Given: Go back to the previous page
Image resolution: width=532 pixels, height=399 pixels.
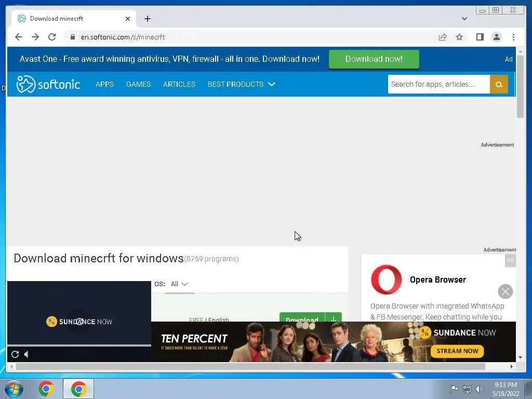Looking at the screenshot, I should [x=19, y=37].
